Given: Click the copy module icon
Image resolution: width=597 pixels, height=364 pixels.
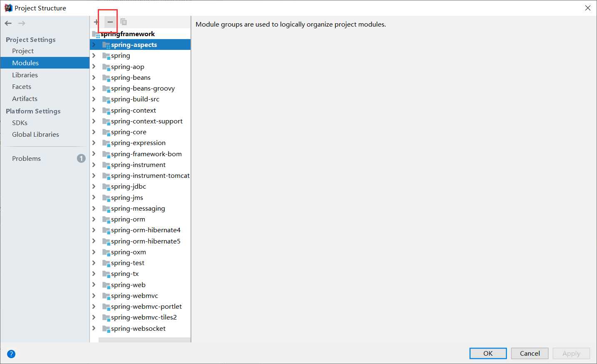Looking at the screenshot, I should (124, 22).
